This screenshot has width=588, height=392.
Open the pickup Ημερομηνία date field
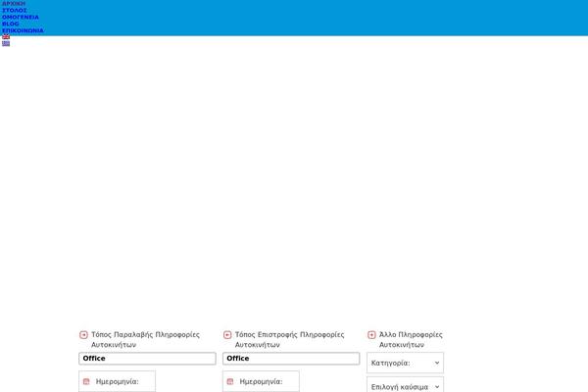click(x=117, y=381)
